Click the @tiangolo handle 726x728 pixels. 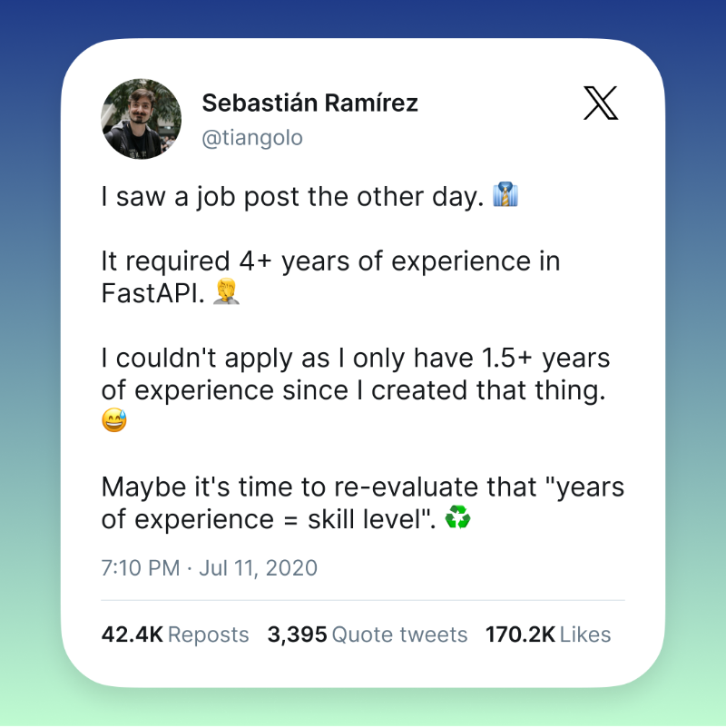(252, 138)
